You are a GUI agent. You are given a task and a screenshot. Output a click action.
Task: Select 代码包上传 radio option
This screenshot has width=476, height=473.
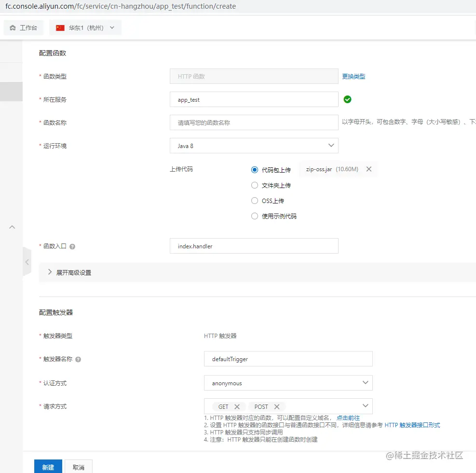coord(254,170)
